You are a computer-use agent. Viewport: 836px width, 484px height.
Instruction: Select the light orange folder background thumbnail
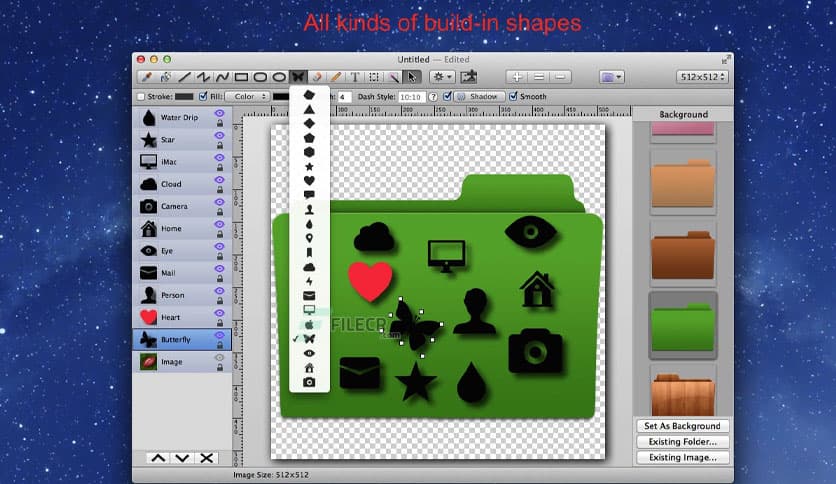click(x=683, y=183)
